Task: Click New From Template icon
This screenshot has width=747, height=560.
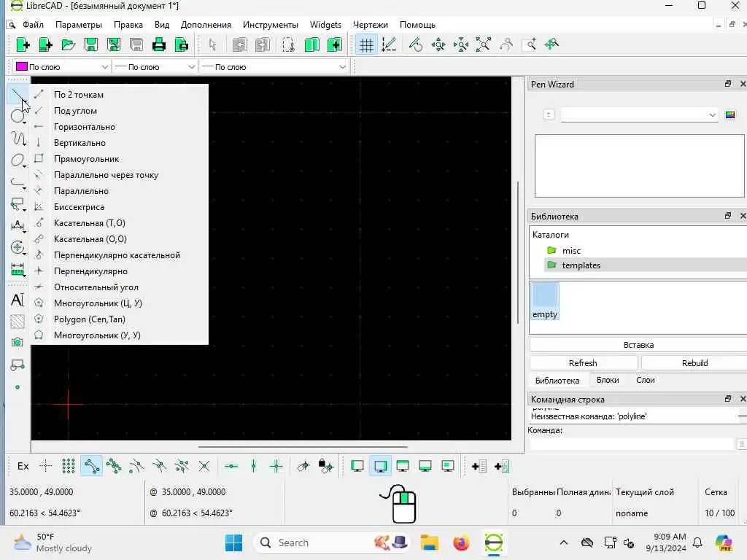Action: (45, 44)
